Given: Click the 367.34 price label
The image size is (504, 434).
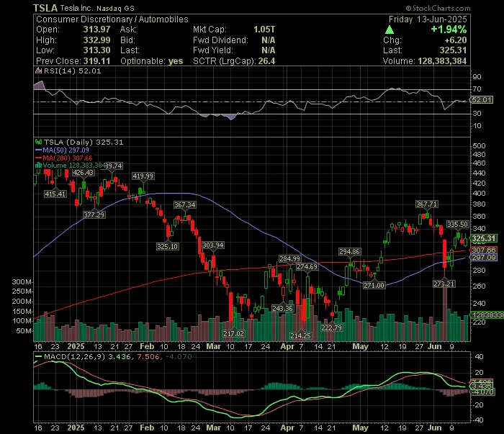Looking at the screenshot, I should pyautogui.click(x=184, y=204).
